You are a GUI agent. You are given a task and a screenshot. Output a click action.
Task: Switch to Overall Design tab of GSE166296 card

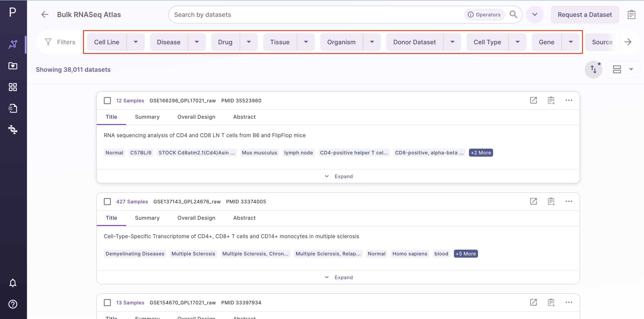point(196,117)
